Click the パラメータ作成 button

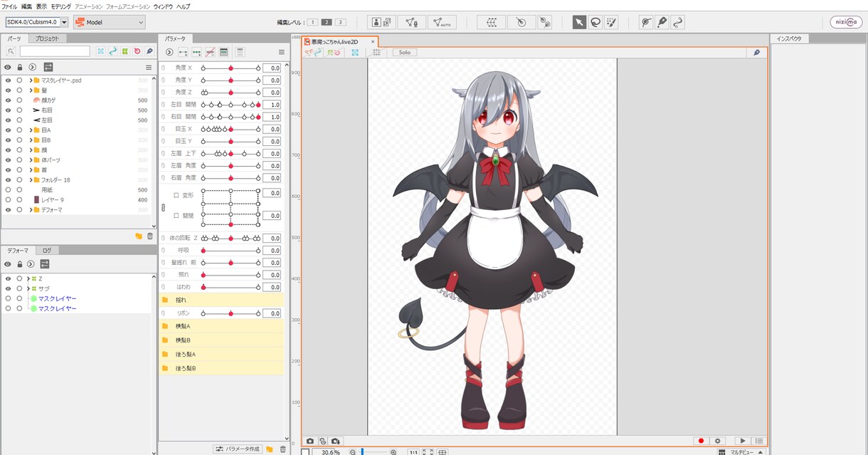pyautogui.click(x=238, y=449)
